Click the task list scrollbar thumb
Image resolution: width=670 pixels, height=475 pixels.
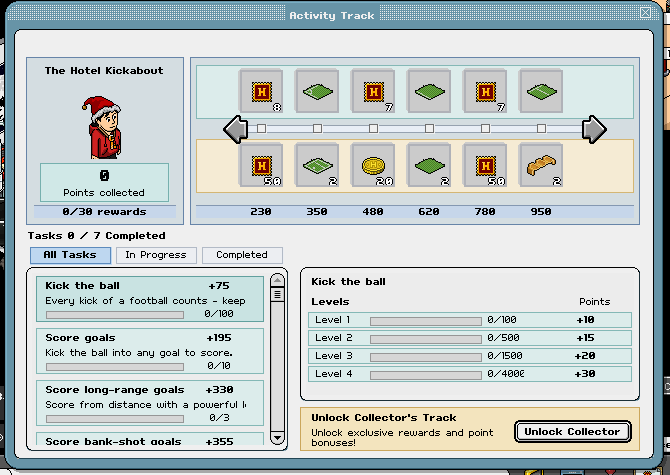(x=277, y=294)
